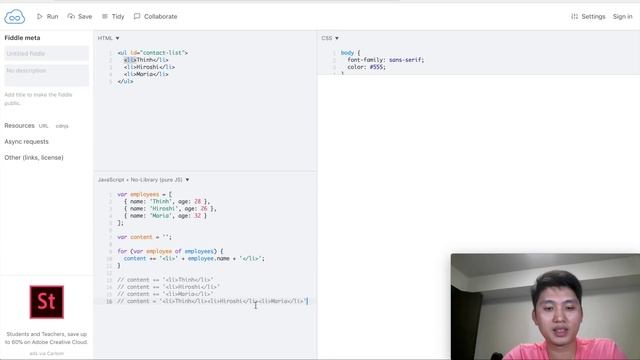Run the fiddle code
Screen dimensions: 640x360
[x=47, y=16]
